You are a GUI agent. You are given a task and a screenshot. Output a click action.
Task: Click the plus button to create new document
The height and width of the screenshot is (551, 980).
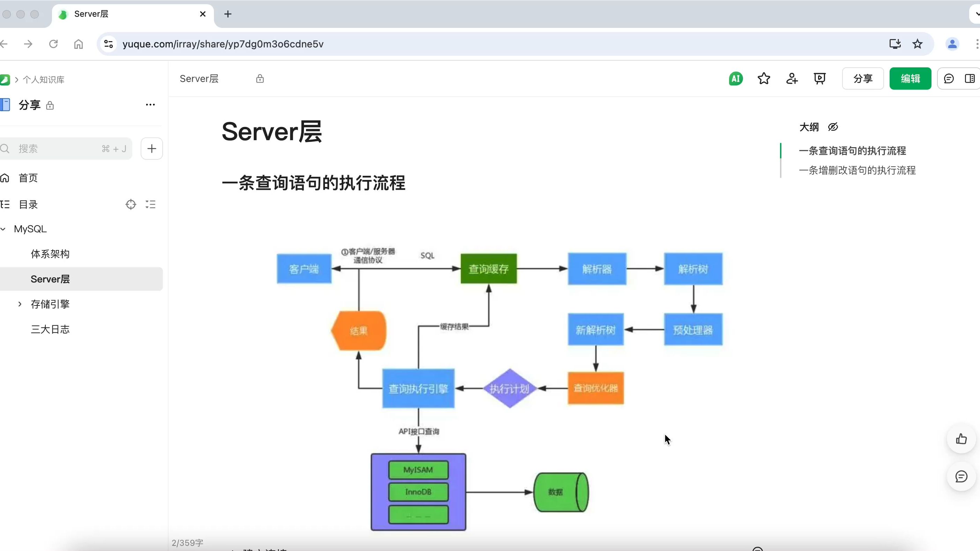(x=151, y=148)
